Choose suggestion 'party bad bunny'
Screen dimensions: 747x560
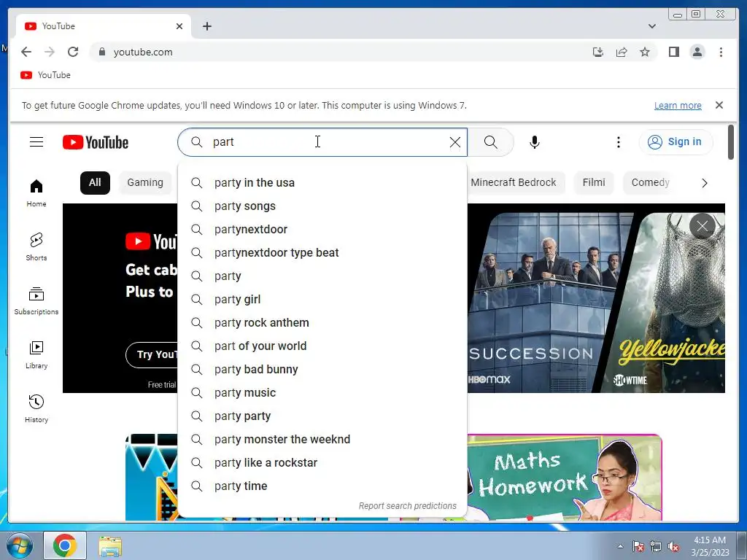tap(322, 370)
